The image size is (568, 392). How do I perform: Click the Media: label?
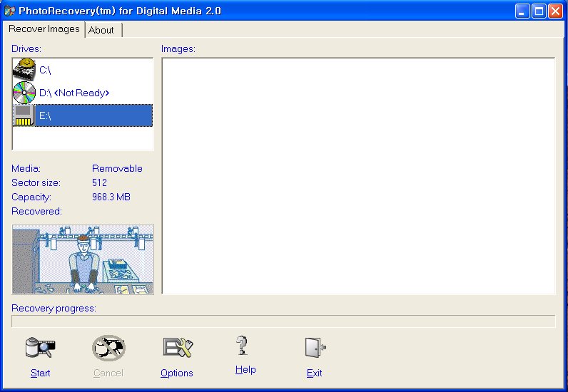pyautogui.click(x=26, y=168)
